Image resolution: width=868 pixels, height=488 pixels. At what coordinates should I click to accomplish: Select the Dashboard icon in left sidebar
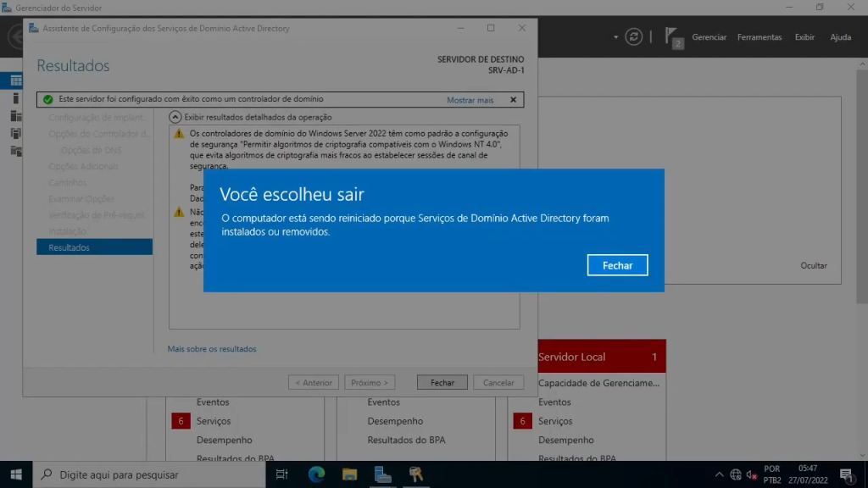(15, 80)
